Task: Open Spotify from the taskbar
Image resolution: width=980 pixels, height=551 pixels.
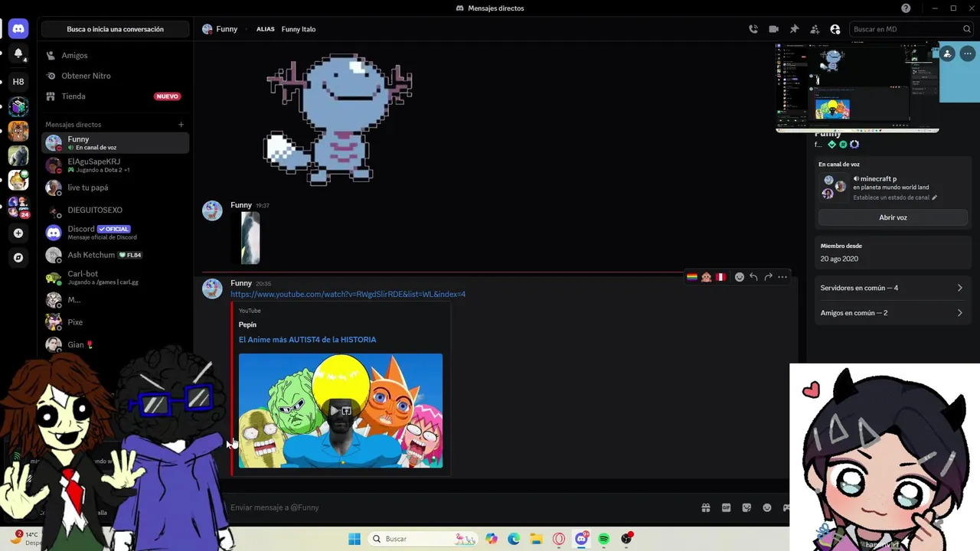Action: [604, 539]
